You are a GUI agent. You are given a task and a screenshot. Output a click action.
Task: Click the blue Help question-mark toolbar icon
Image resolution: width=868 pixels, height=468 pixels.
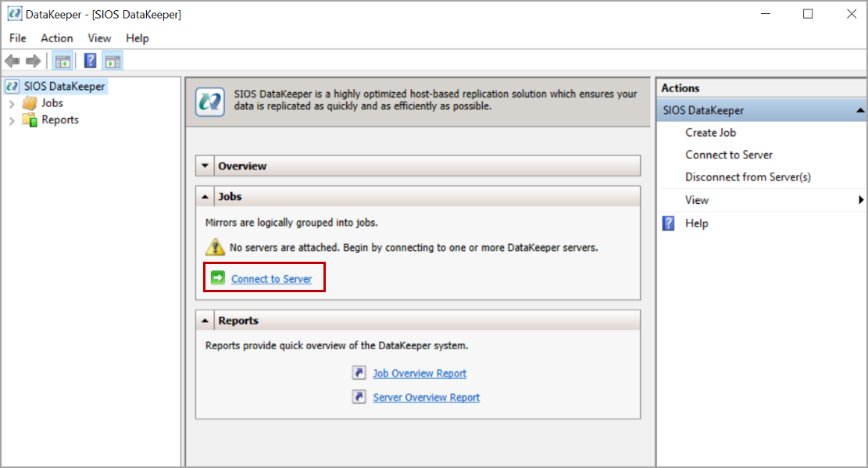click(x=91, y=61)
